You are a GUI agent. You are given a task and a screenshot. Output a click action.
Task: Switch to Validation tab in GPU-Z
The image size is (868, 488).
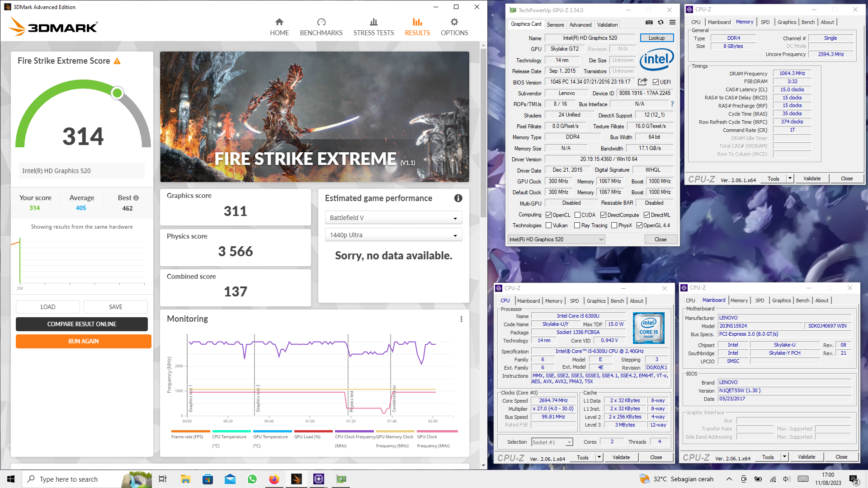[x=607, y=25]
